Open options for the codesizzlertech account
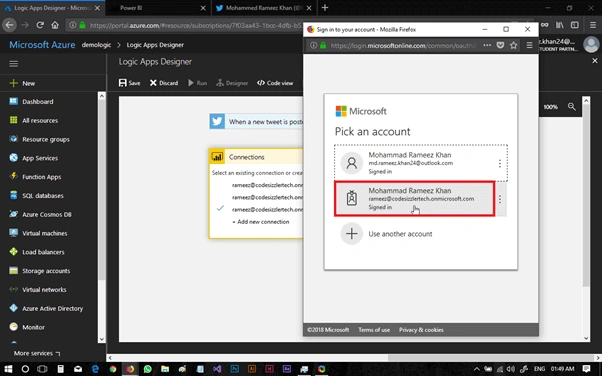 (500, 199)
